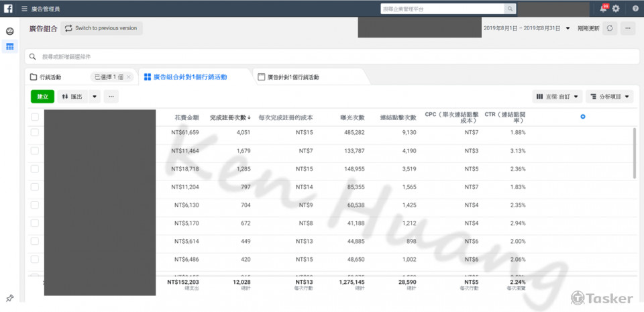Open the notifications bell
This screenshot has height=312, width=644.
coord(603,9)
